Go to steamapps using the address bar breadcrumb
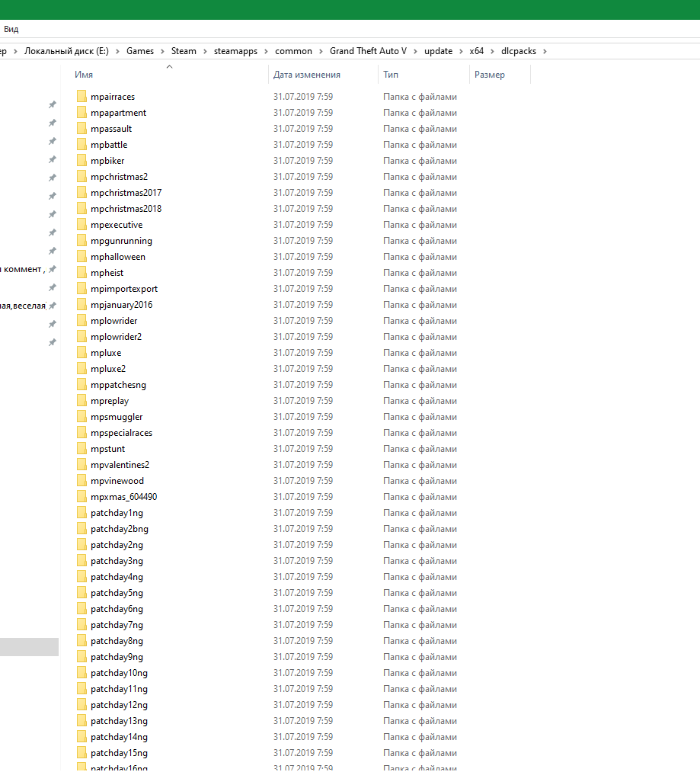The width and height of the screenshot is (700, 772). click(x=237, y=50)
